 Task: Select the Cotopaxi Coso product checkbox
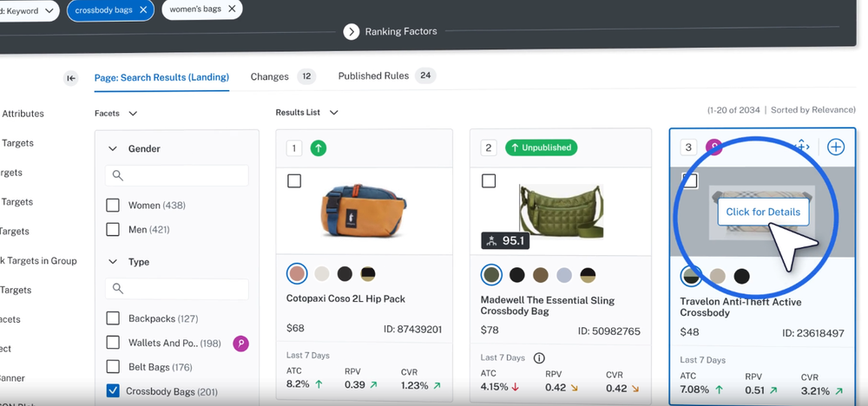[294, 180]
